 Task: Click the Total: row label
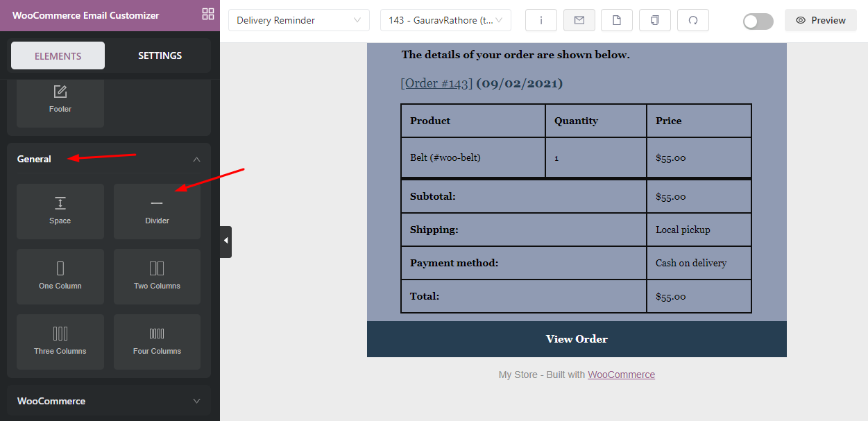425,296
